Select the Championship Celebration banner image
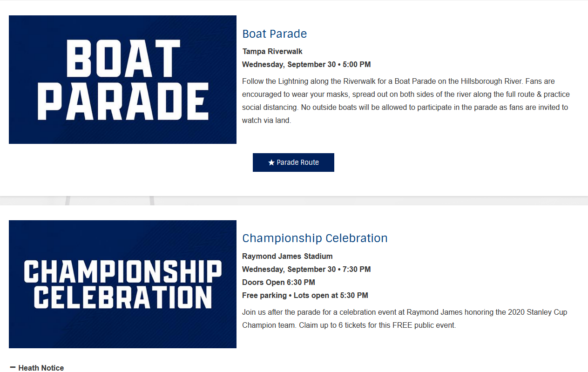Viewport: 588px width, 372px height. (122, 284)
